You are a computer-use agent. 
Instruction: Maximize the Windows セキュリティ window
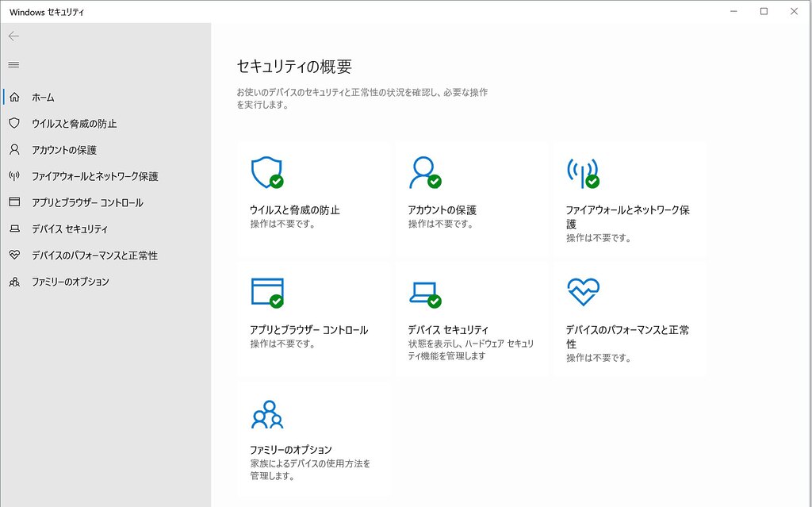click(x=764, y=11)
